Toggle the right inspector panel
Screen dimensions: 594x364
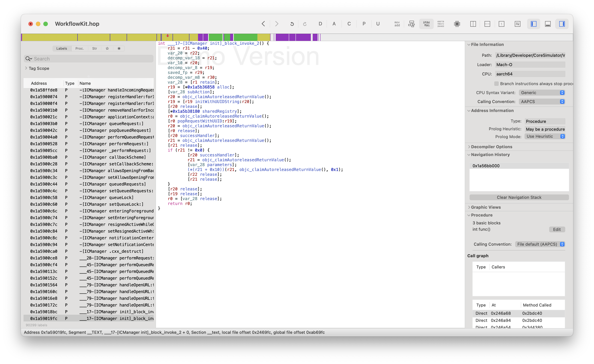pyautogui.click(x=562, y=24)
